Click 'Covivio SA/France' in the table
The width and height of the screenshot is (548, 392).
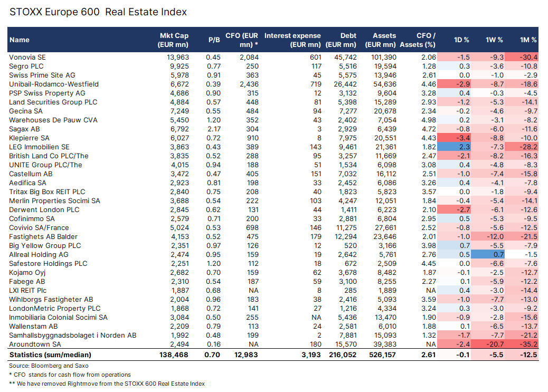39,228
